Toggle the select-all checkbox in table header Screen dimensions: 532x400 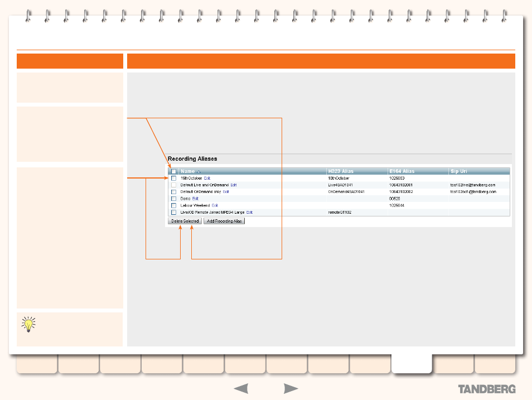point(174,171)
